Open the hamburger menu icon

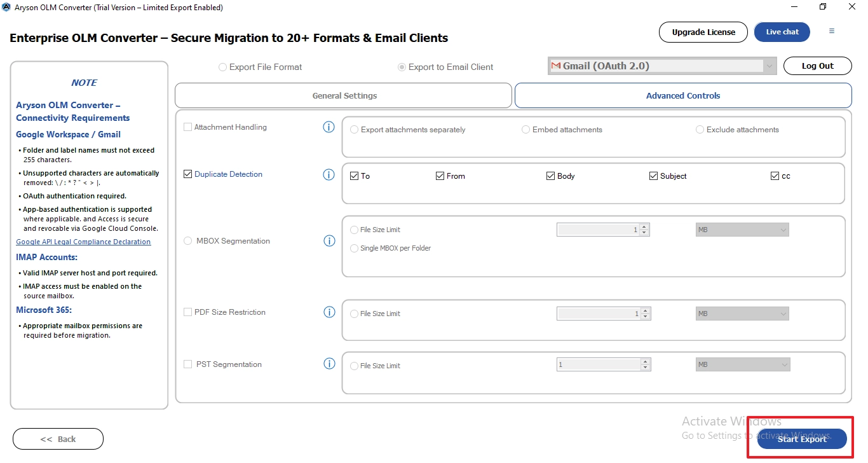pos(832,31)
